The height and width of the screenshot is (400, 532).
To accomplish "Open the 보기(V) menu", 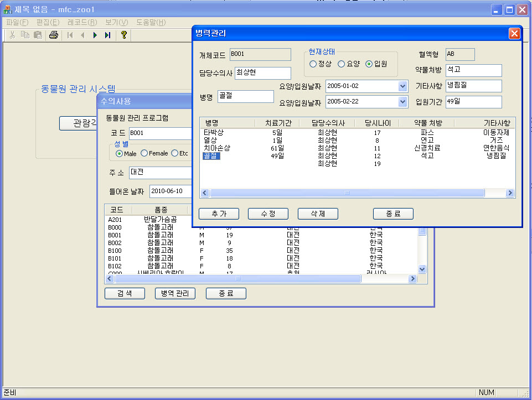I will (117, 22).
